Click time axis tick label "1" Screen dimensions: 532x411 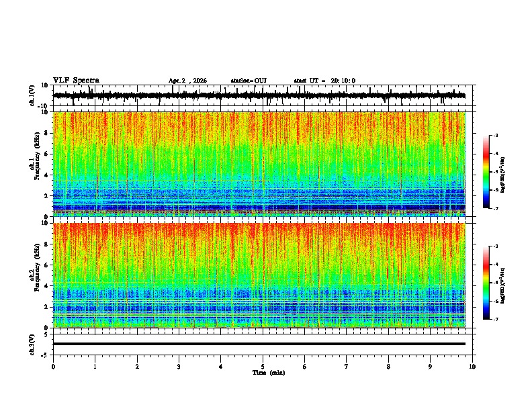click(95, 367)
